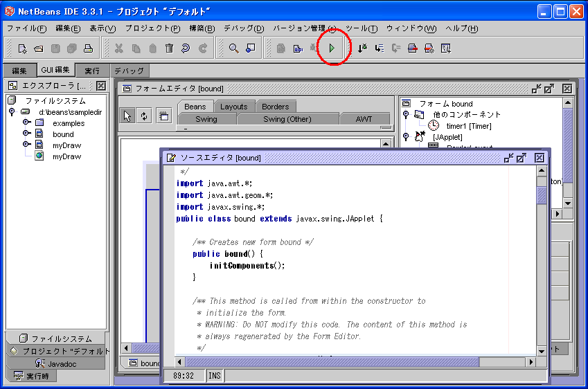Select the AWT palette tab
This screenshot has width=588, height=389.
pyautogui.click(x=364, y=119)
